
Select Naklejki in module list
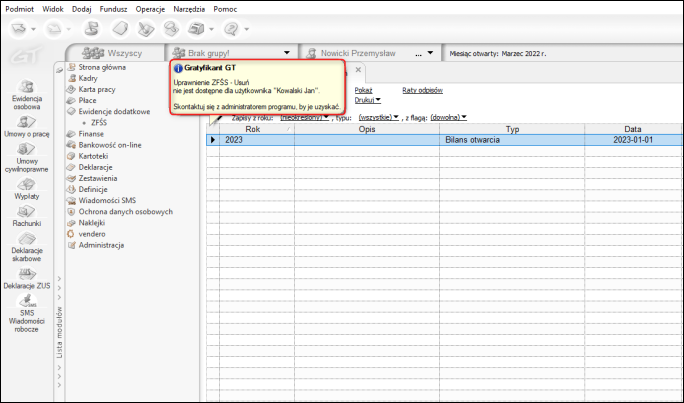coord(92,223)
